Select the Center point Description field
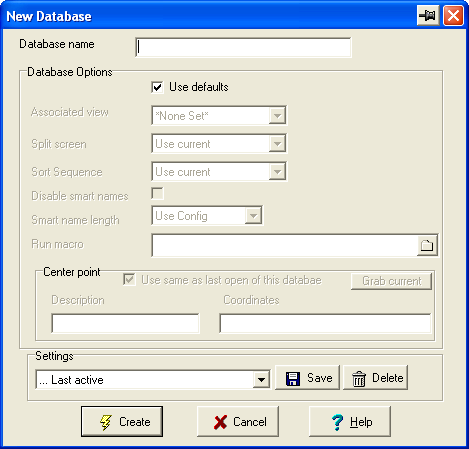 click(125, 323)
